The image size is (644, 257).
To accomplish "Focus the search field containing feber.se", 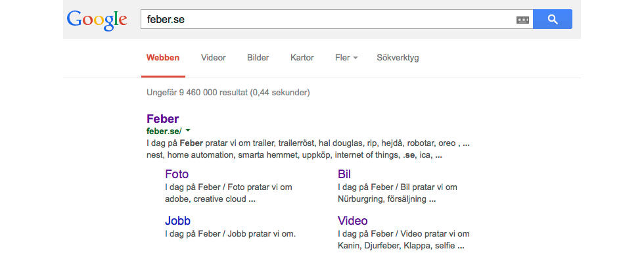I will tap(336, 19).
